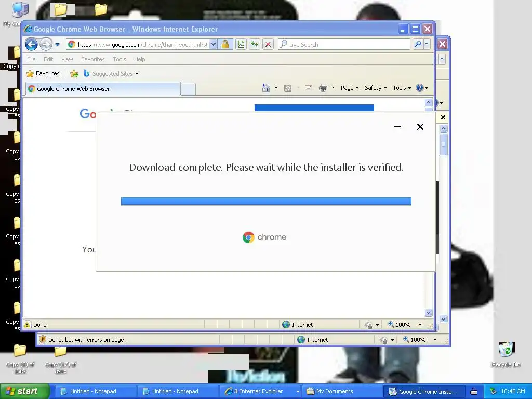
Task: Open the Favorites menu in menu bar
Action: click(x=92, y=59)
